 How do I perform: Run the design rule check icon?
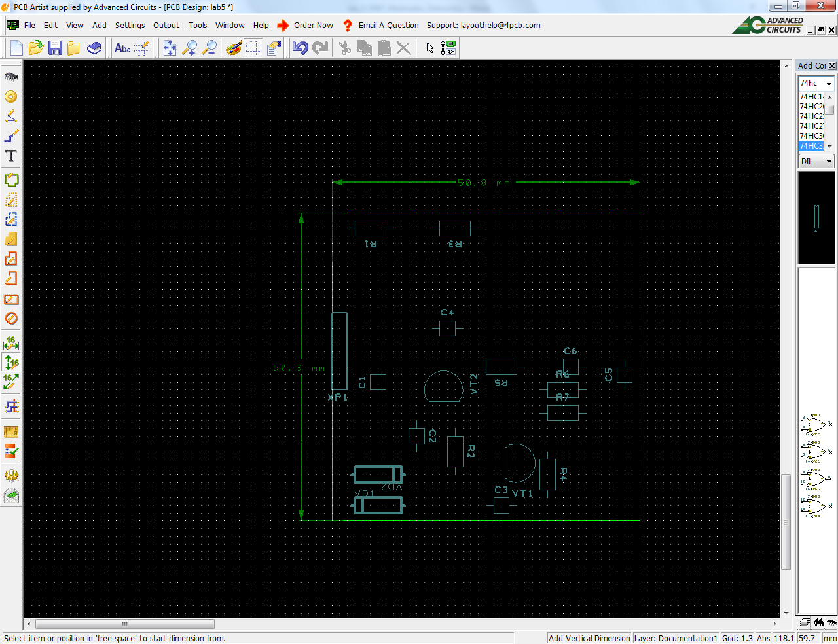11,451
